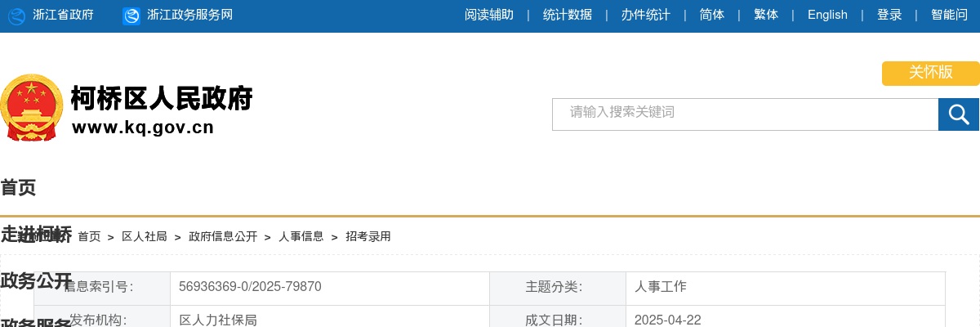Open 阅读辅助 in top bar

pos(489,15)
